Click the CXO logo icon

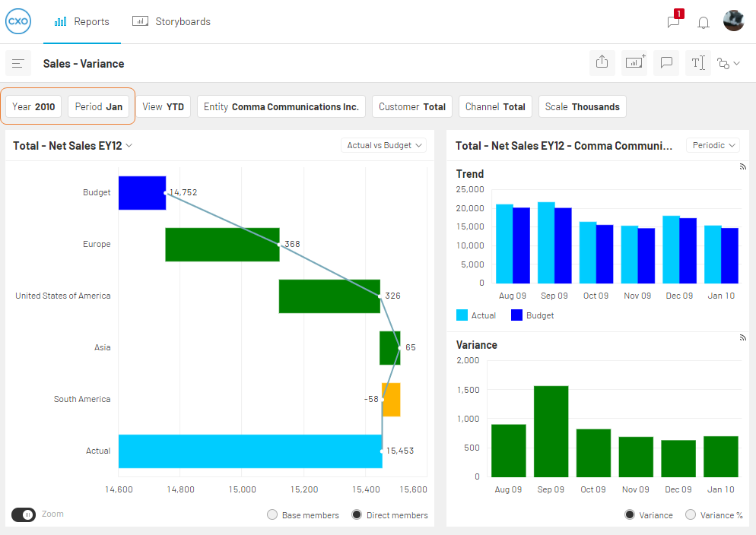point(18,21)
